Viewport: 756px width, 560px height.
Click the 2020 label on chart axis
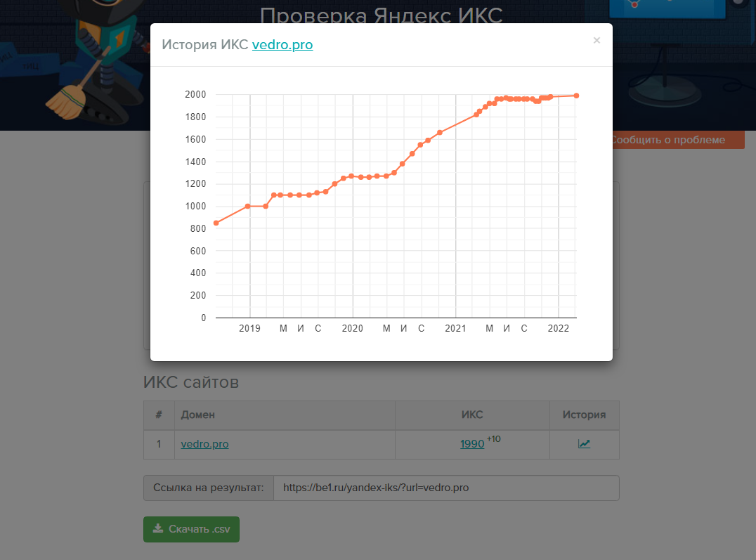(x=352, y=328)
